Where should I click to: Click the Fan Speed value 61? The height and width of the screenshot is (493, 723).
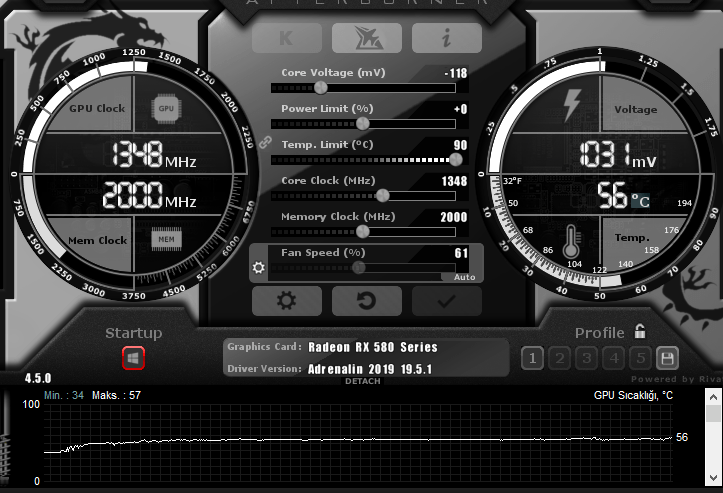(461, 253)
